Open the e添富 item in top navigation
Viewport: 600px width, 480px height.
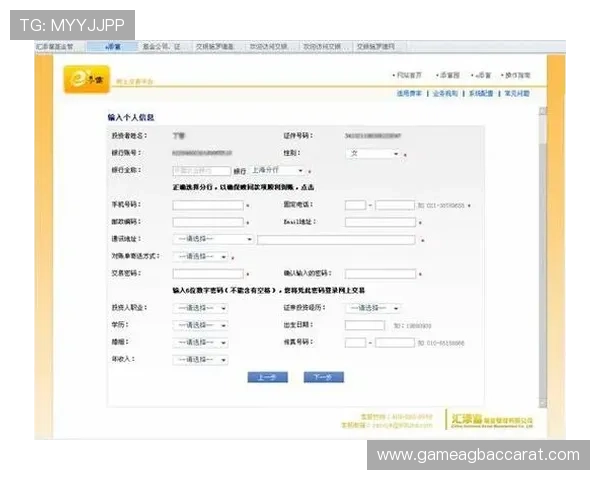pos(481,75)
